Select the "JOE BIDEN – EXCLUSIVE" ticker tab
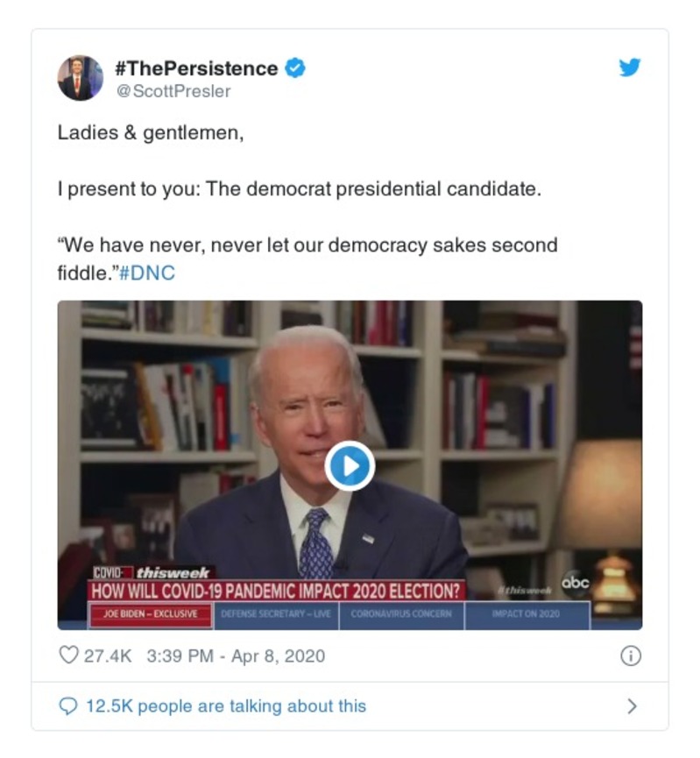The height and width of the screenshot is (758, 700). point(151,613)
